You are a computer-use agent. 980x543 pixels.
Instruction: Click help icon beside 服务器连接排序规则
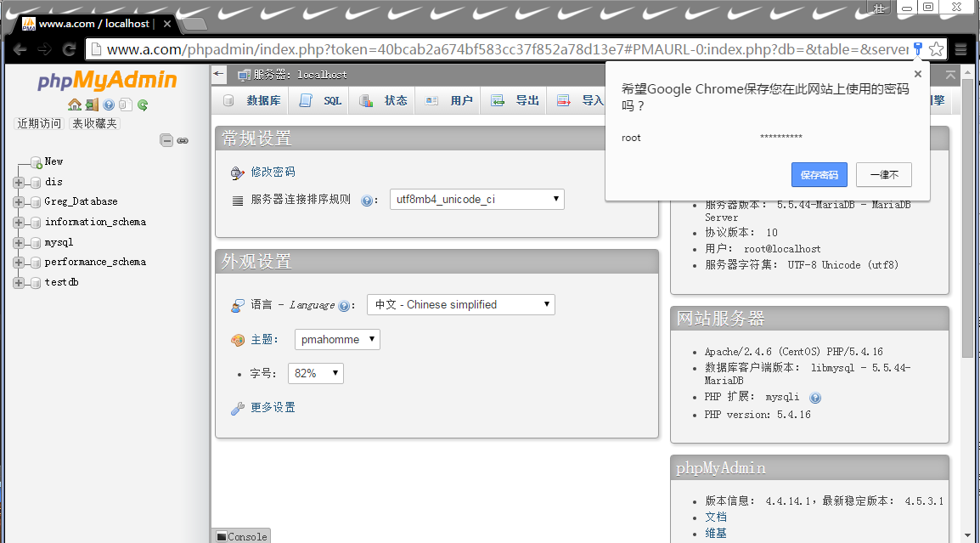367,201
